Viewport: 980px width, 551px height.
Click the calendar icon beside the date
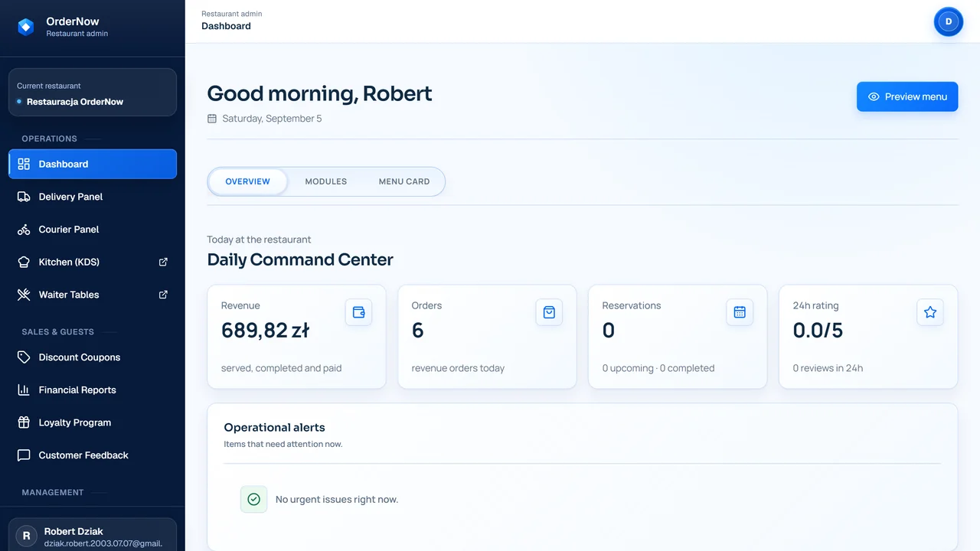[x=212, y=119]
